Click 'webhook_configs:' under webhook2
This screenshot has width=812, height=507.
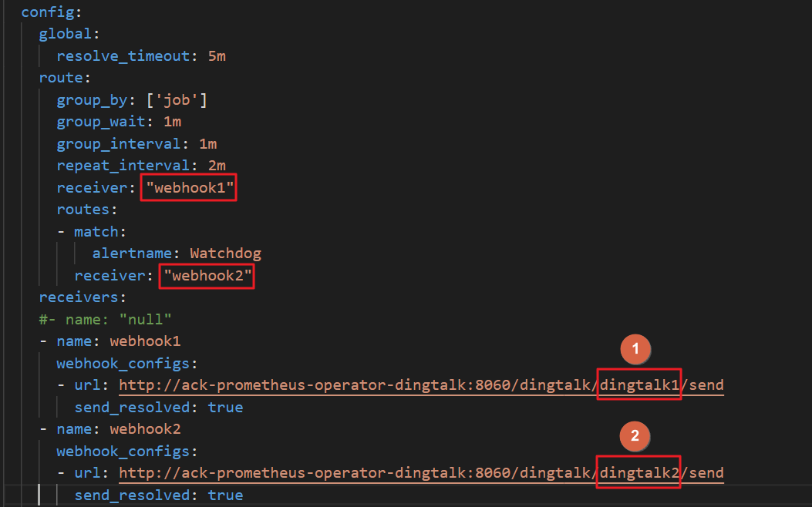(127, 451)
